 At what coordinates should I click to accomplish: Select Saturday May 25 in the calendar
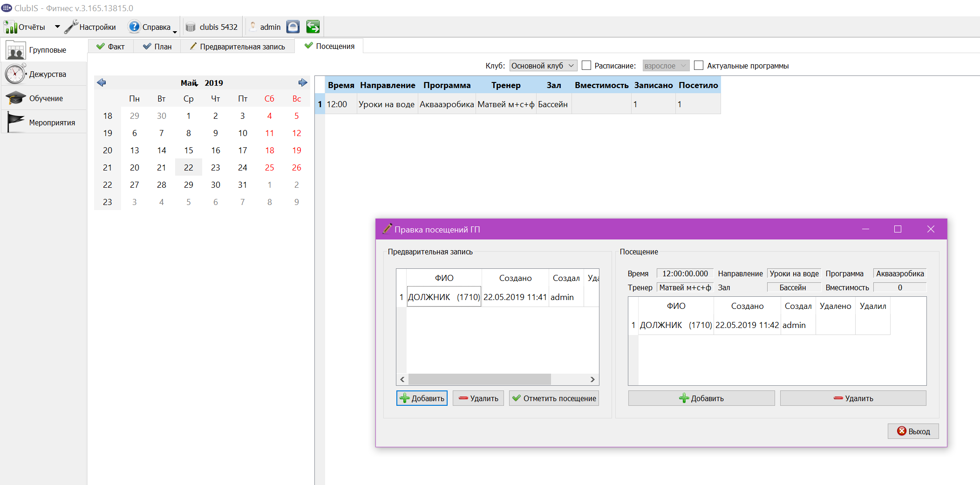tap(270, 167)
